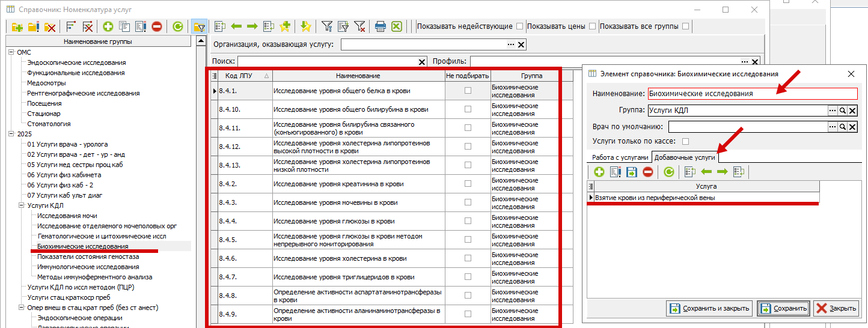Click the printer icon in the toolbar
868x328 pixels.
[380, 26]
